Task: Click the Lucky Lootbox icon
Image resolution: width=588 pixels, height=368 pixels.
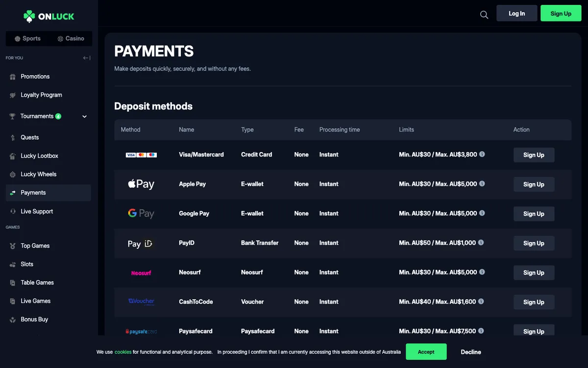Action: pyautogui.click(x=13, y=156)
